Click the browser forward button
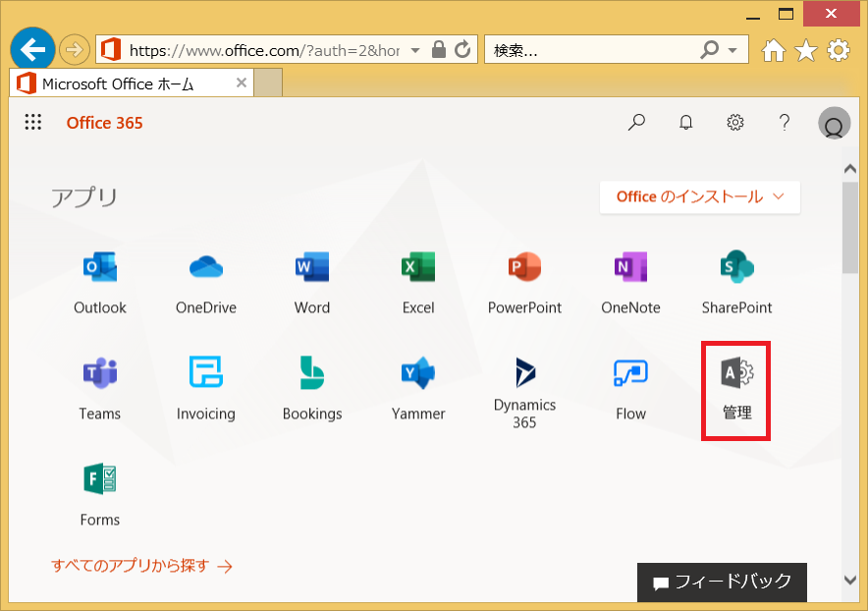Viewport: 868px width, 611px height. tap(75, 50)
